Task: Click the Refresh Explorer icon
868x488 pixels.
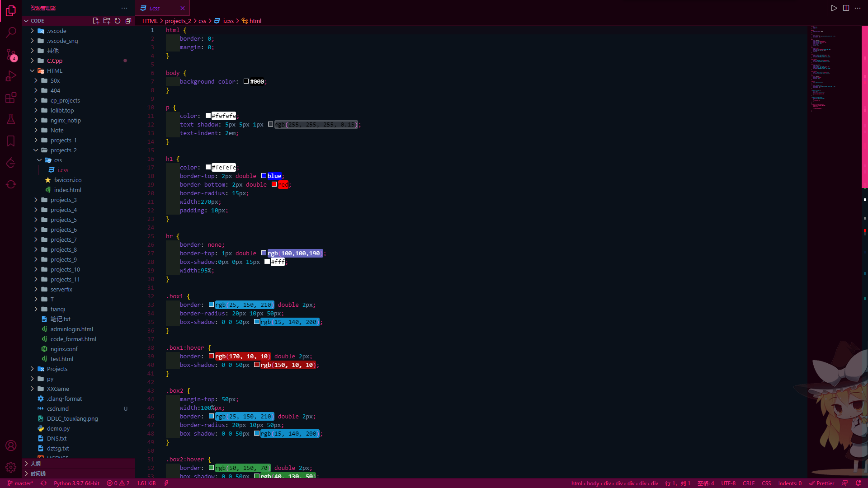Action: [118, 20]
